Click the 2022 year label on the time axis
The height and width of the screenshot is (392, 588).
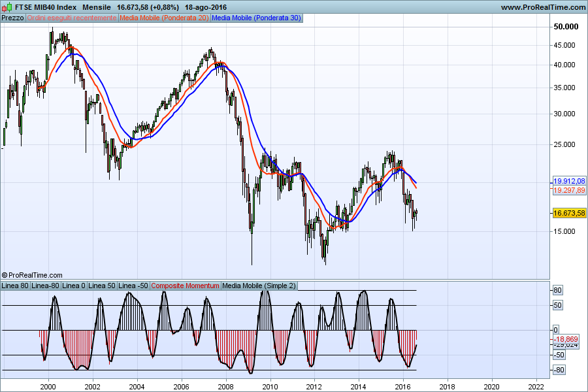pyautogui.click(x=536, y=387)
